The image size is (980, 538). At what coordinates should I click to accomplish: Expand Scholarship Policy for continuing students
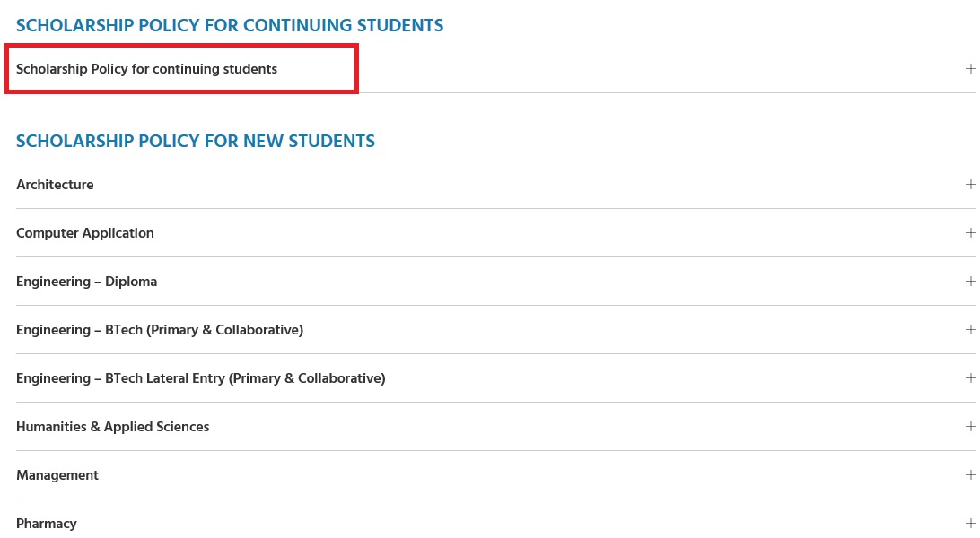coord(147,69)
